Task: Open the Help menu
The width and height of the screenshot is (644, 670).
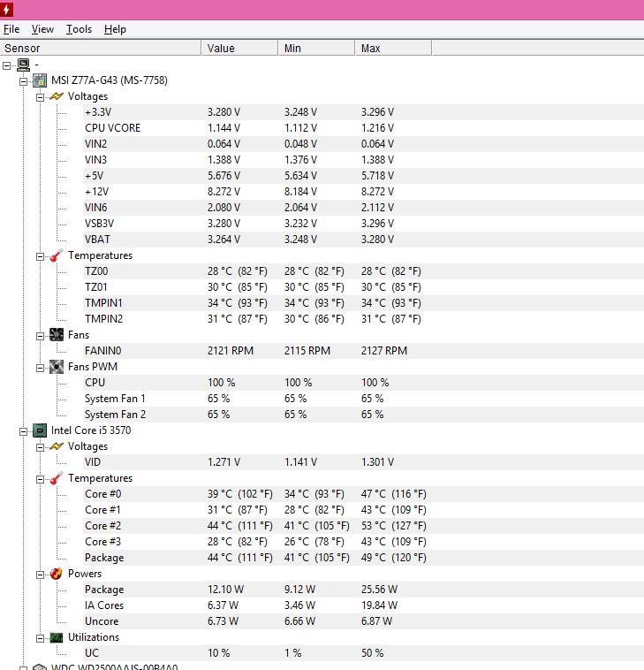Action: [116, 29]
